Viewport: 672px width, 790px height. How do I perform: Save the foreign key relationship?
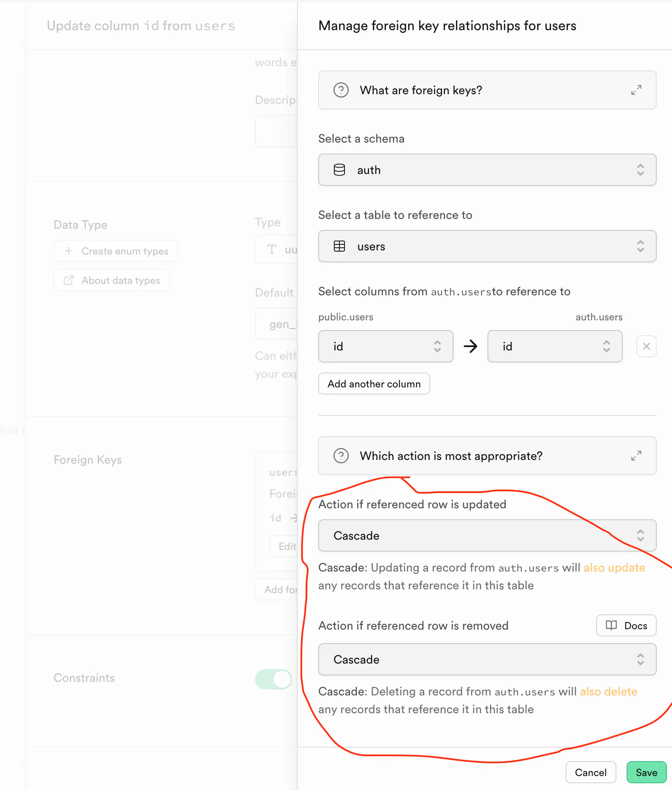tap(646, 772)
